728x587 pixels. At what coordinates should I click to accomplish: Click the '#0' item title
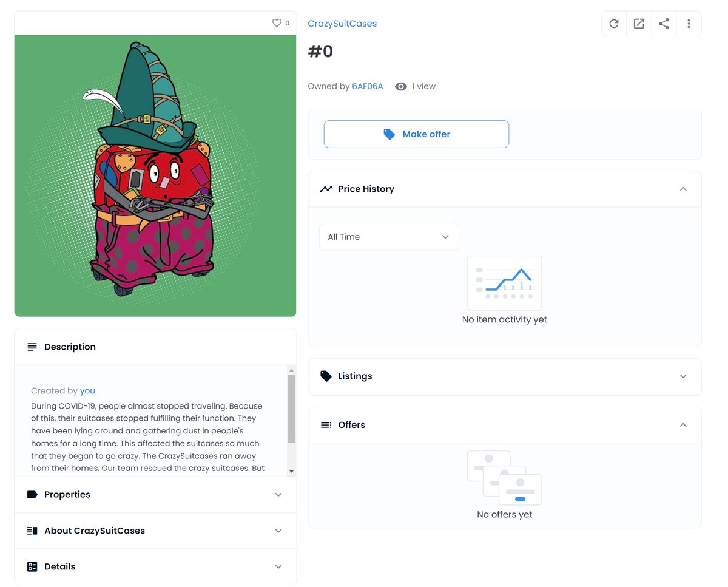coord(320,52)
